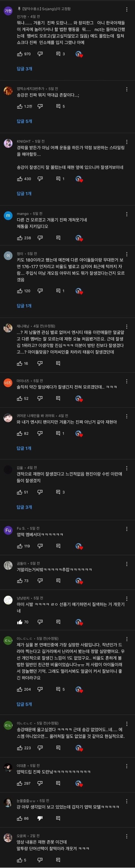Expand 답글 3개 under the pinned comment
The height and width of the screenshot is (868, 135).
click(x=24, y=69)
